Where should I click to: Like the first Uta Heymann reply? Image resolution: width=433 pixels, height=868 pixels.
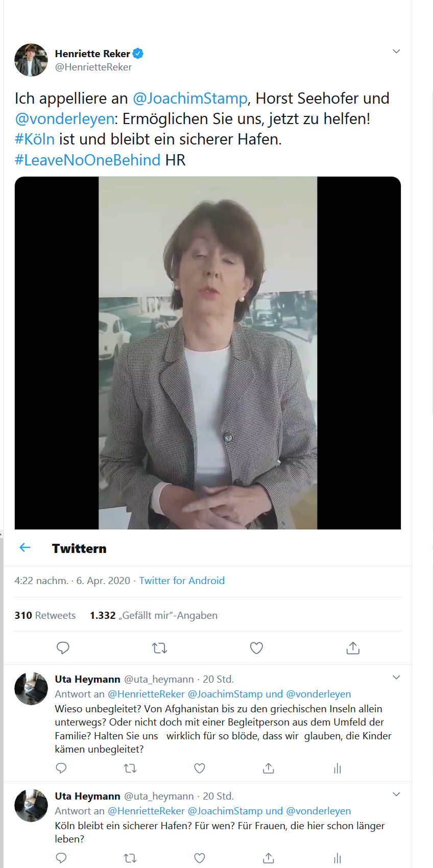click(200, 768)
